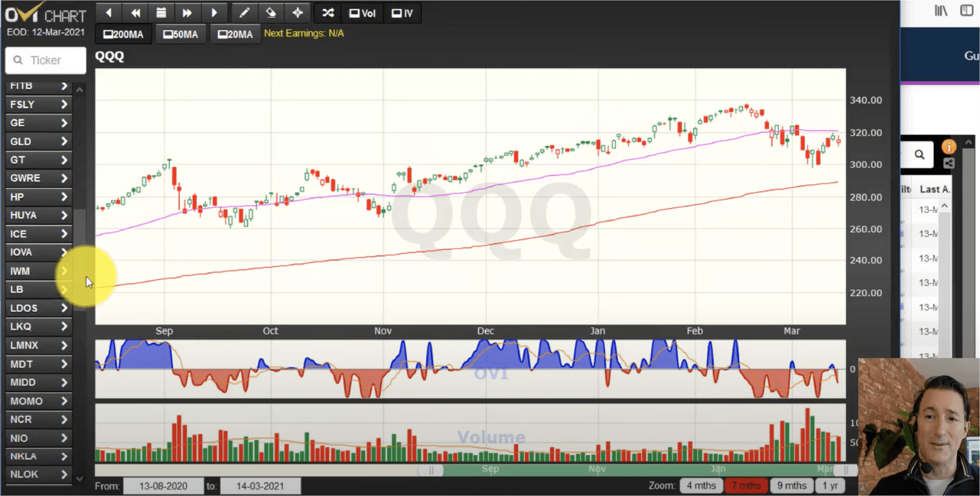Choose the 9 mths zoom button
Image resolution: width=980 pixels, height=496 pixels.
(x=791, y=486)
